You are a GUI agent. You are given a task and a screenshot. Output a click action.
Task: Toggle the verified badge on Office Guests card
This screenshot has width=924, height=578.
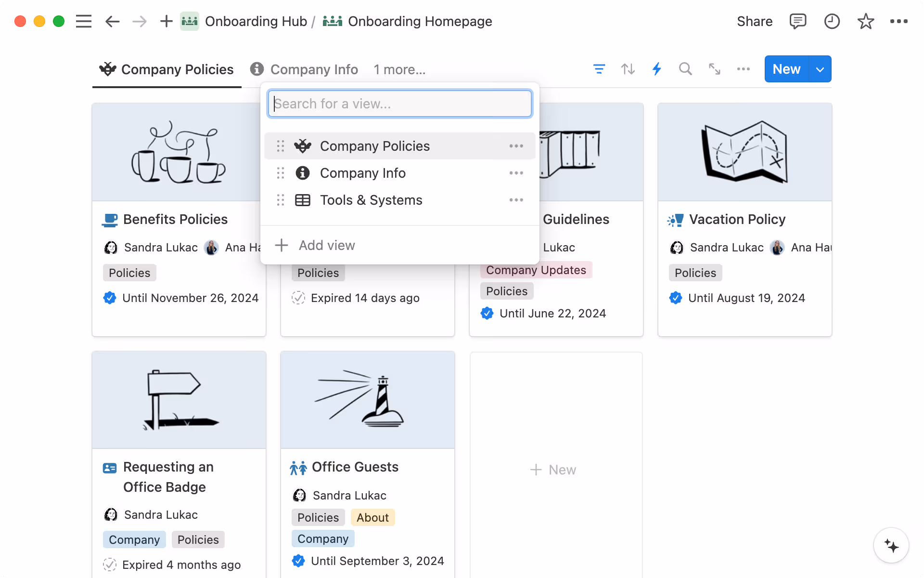298,561
